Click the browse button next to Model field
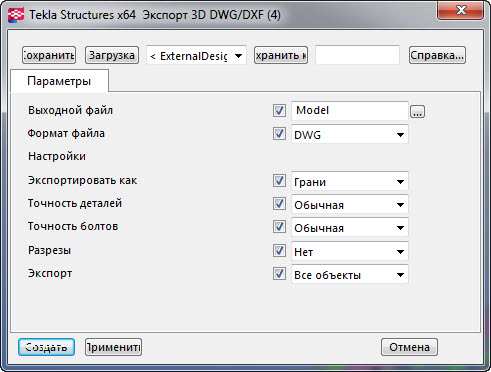The height and width of the screenshot is (372, 491). click(x=417, y=112)
